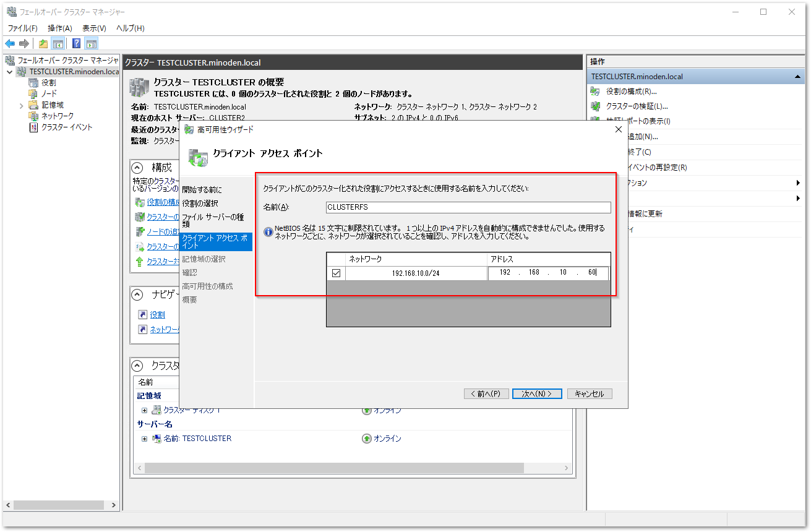Open the 役割 link under navigation
This screenshot has width=811, height=532.
tap(157, 315)
